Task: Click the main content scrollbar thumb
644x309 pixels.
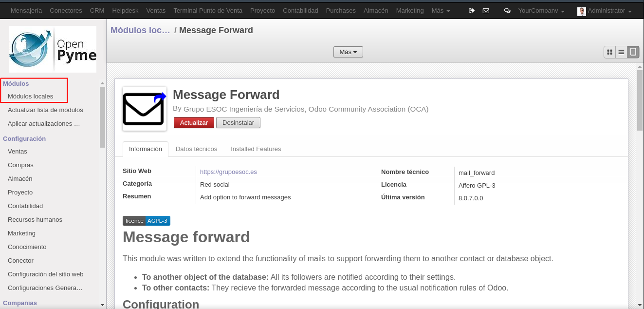Action: pos(640,100)
